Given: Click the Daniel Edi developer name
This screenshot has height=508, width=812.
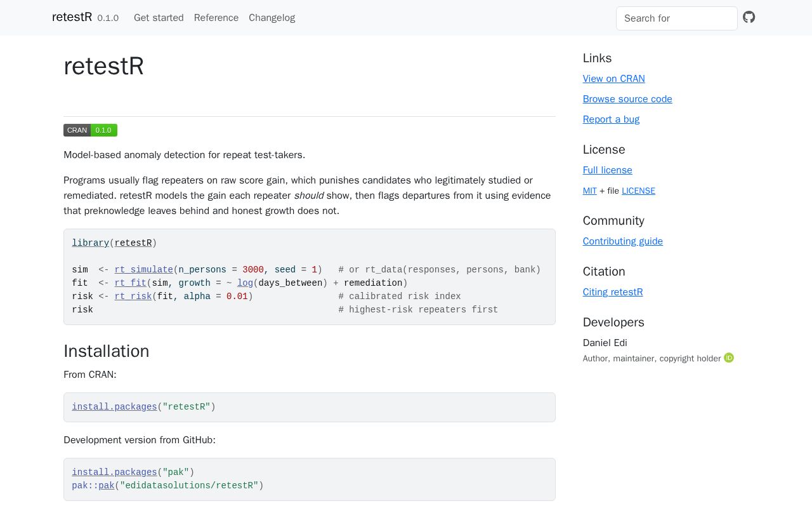Looking at the screenshot, I should click(x=605, y=343).
